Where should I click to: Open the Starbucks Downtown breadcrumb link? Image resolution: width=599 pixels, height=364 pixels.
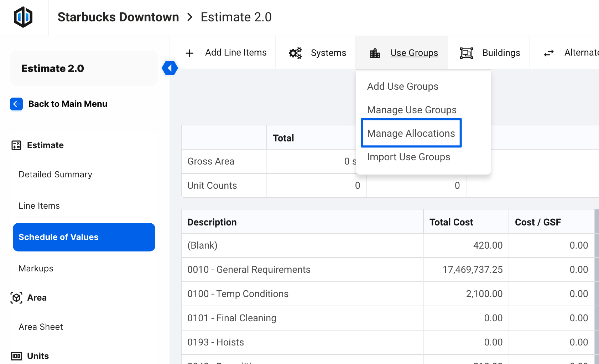[118, 17]
